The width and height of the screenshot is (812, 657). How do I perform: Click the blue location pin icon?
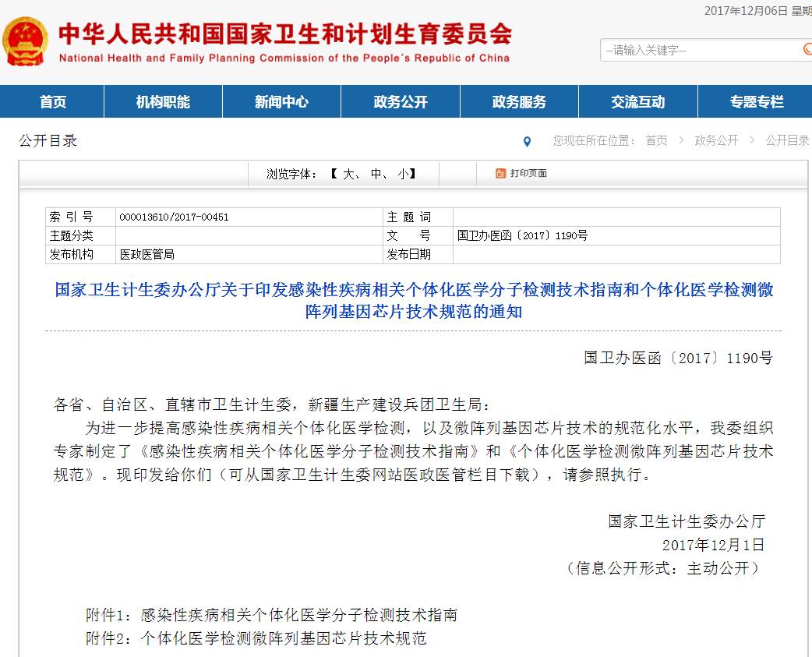click(x=528, y=142)
